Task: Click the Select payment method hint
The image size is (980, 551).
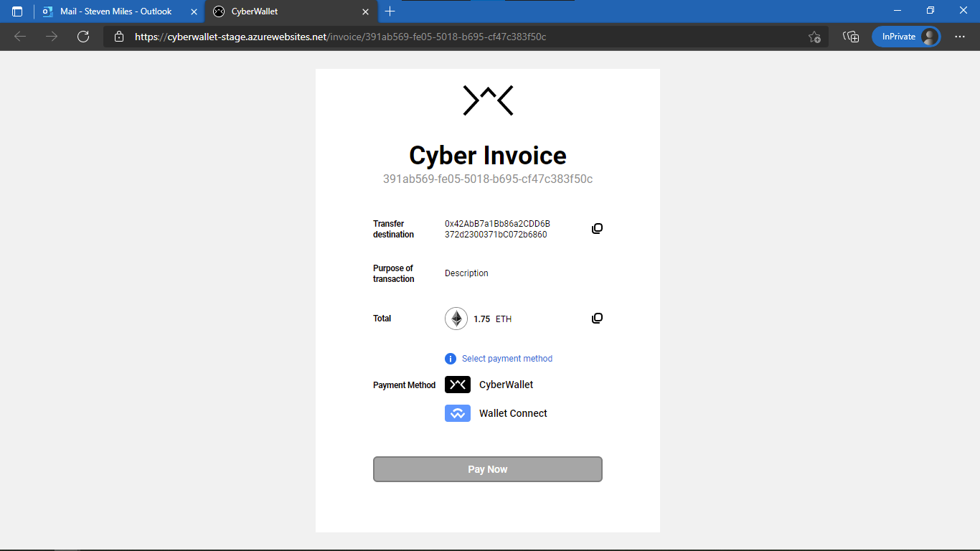Action: pyautogui.click(x=507, y=359)
